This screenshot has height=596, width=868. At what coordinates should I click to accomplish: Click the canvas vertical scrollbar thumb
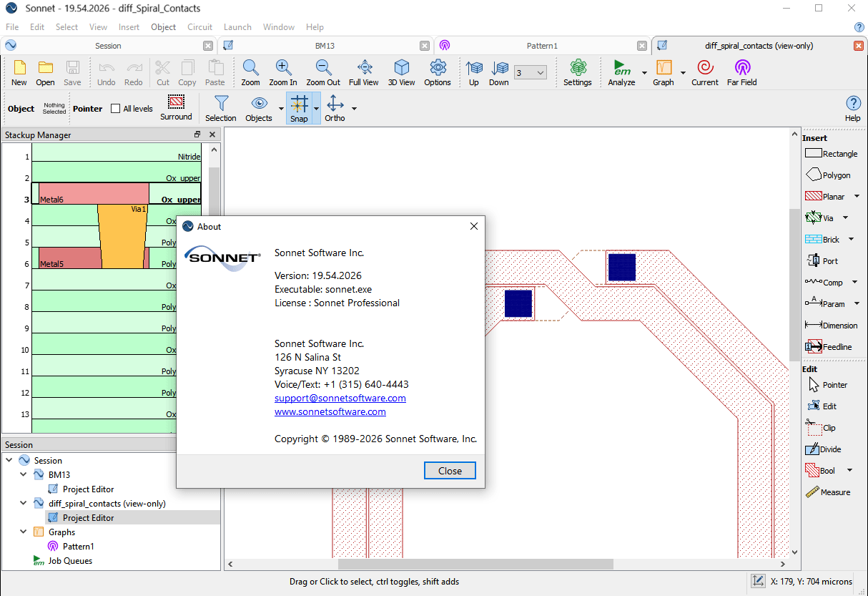794,285
